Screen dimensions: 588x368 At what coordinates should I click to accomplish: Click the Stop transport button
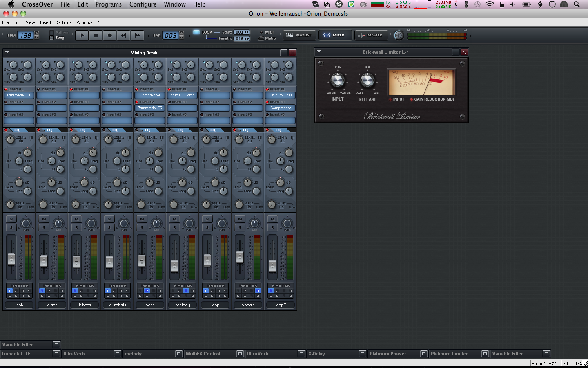96,35
